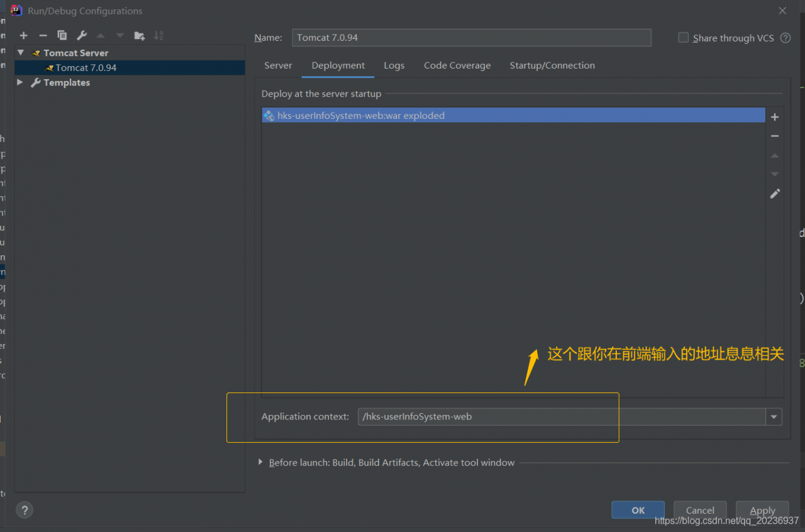
Task: Open the Startup/Connection tab
Action: click(552, 65)
